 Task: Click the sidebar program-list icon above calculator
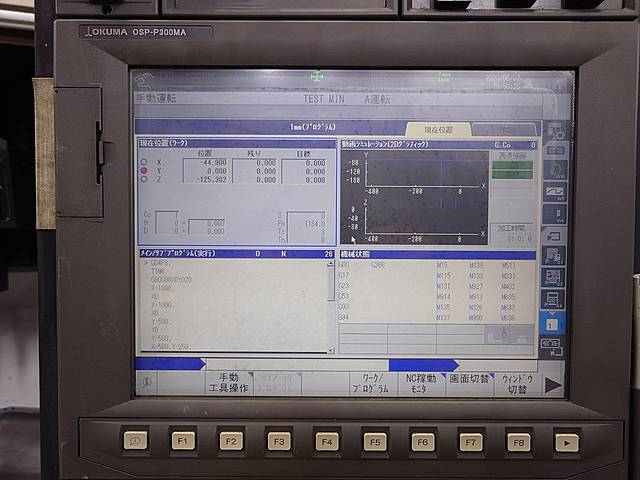click(x=553, y=278)
